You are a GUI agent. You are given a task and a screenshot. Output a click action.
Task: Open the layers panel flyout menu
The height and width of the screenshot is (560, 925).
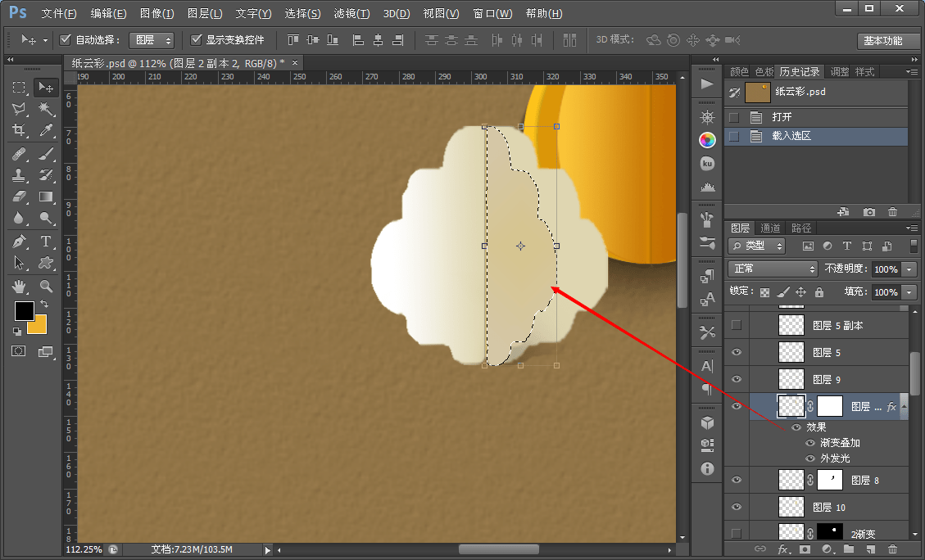click(912, 228)
